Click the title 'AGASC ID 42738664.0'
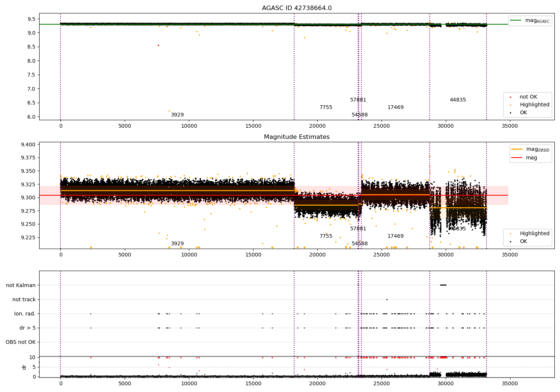Image resolution: width=560 pixels, height=392 pixels. (297, 8)
